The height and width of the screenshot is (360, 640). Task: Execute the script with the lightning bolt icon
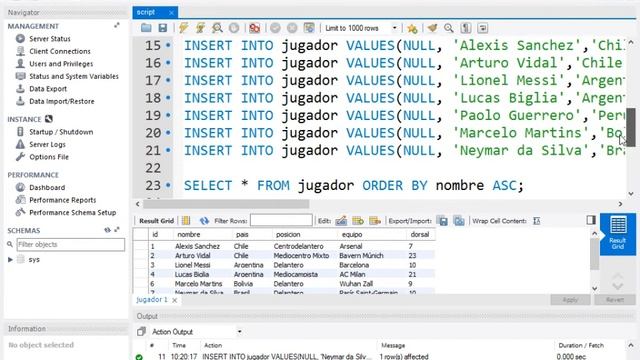click(183, 28)
